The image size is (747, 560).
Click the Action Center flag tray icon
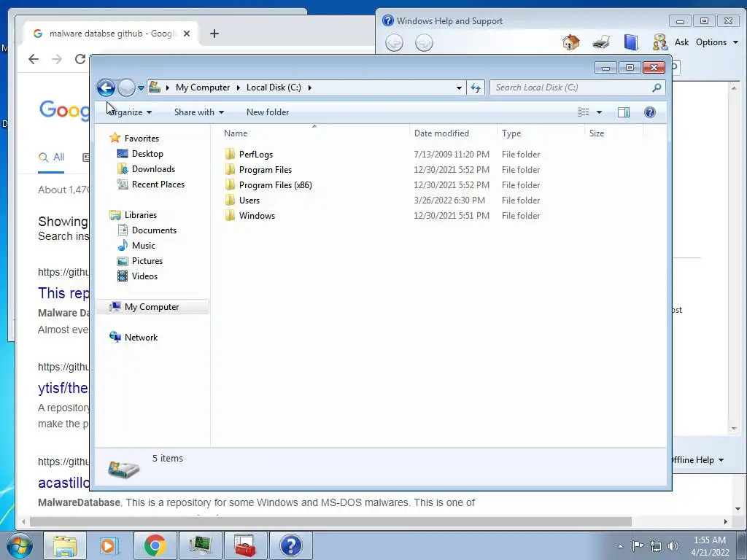click(x=638, y=546)
